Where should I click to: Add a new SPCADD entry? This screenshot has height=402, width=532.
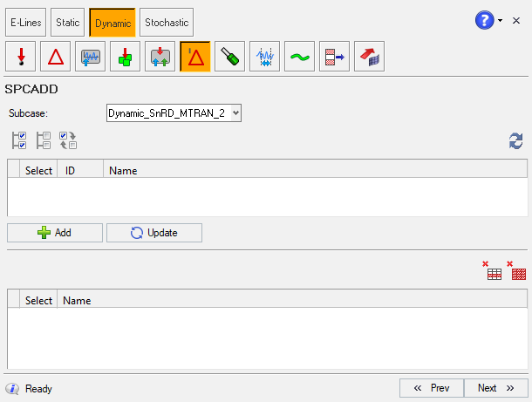(55, 233)
